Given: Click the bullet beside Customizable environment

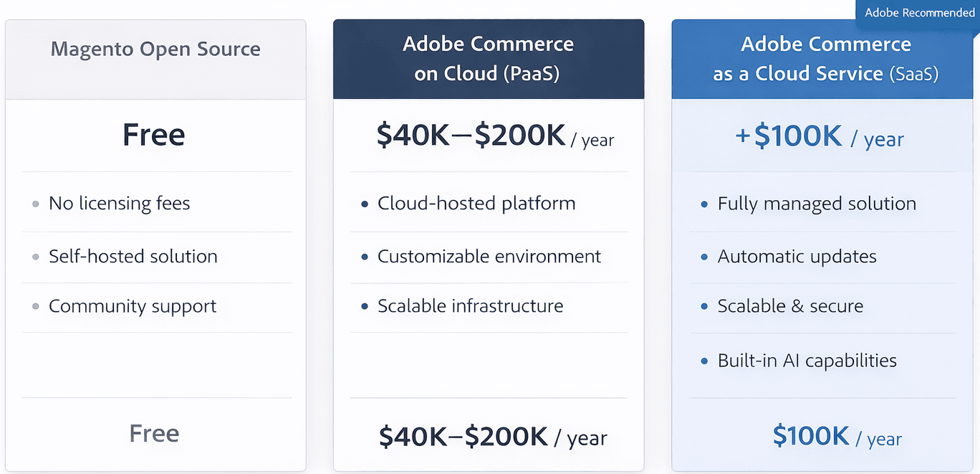Looking at the screenshot, I should point(363,256).
